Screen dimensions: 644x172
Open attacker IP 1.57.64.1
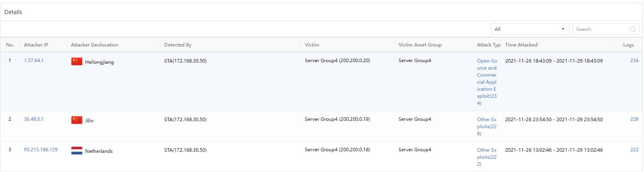(34, 61)
